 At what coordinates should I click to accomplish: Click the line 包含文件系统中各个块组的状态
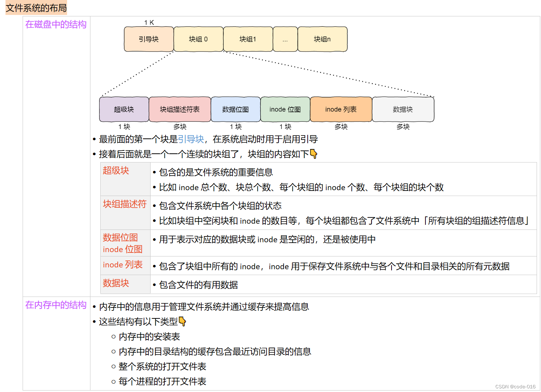(x=220, y=206)
